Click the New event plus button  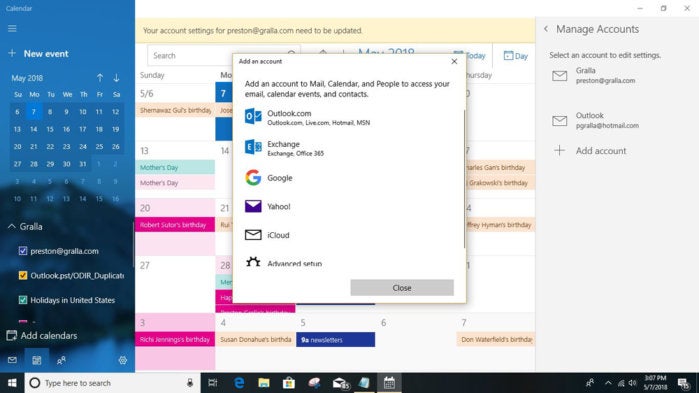pos(12,53)
